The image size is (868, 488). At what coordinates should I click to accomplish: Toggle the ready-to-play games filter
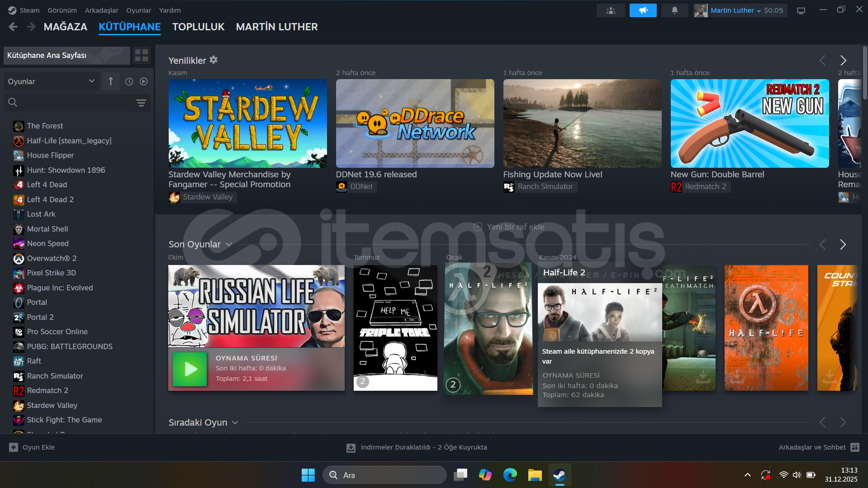143,81
